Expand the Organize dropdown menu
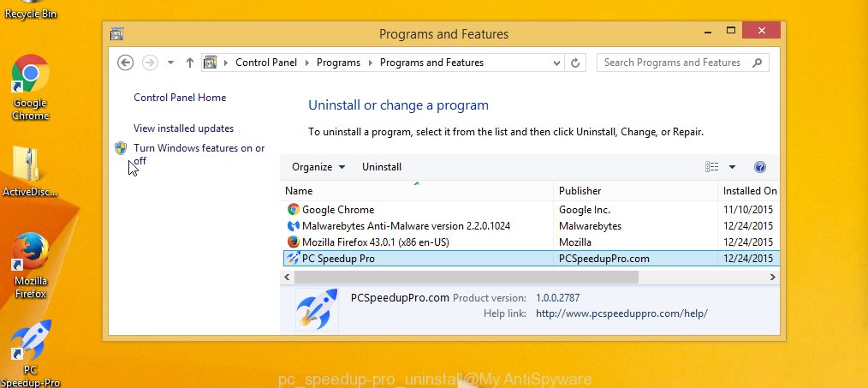The height and width of the screenshot is (388, 868). [318, 167]
